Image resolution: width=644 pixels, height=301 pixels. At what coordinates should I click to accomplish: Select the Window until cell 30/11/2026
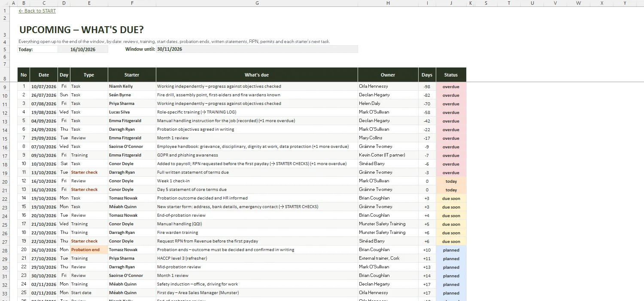coord(257,49)
